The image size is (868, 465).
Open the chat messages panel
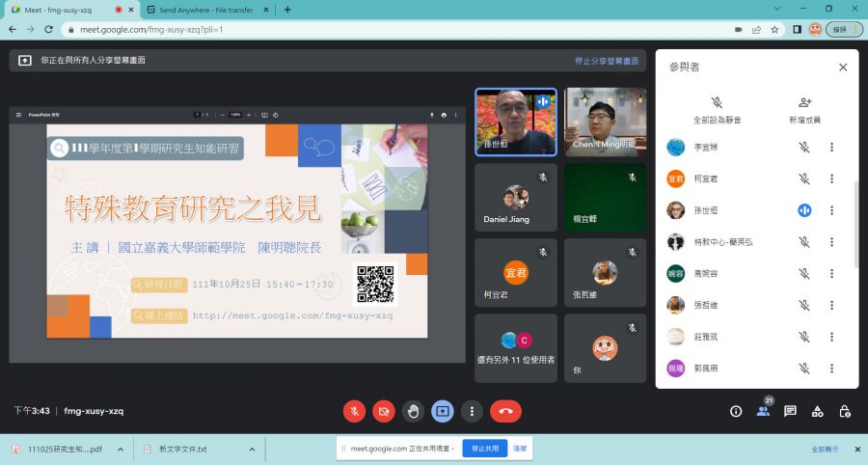[790, 411]
